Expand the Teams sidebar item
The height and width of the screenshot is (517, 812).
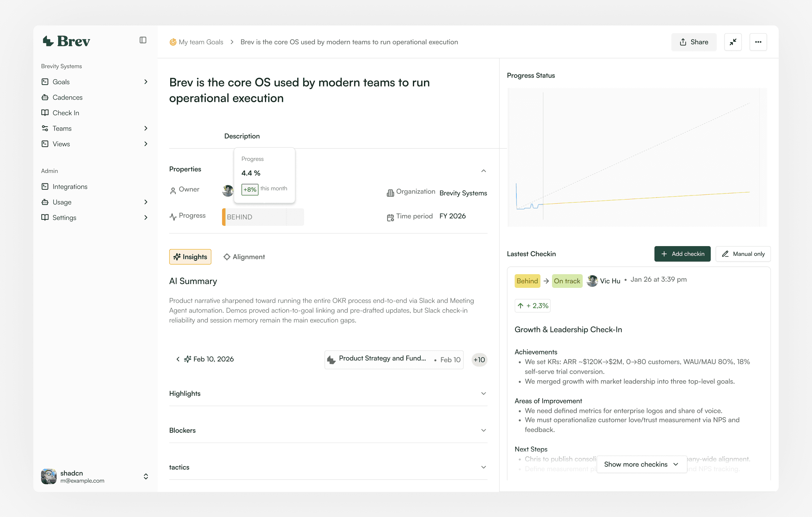click(146, 128)
